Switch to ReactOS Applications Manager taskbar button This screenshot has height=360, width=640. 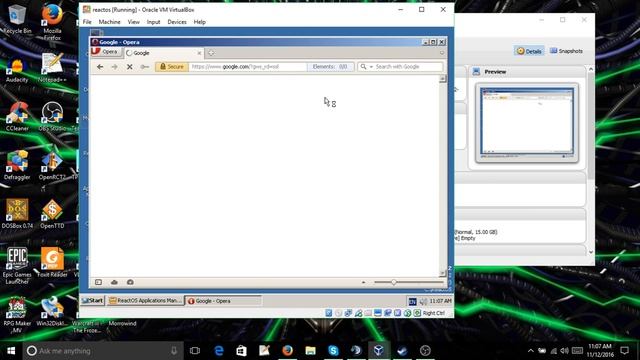pyautogui.click(x=145, y=300)
